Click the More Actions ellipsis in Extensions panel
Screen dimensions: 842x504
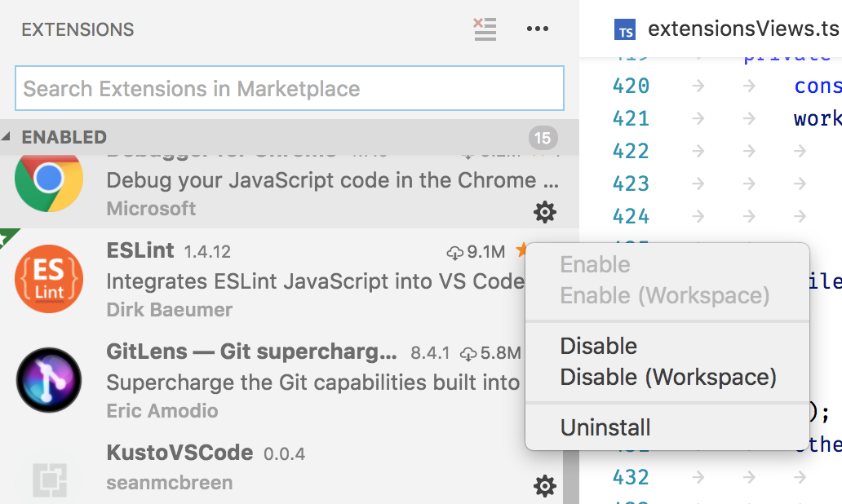pyautogui.click(x=538, y=29)
